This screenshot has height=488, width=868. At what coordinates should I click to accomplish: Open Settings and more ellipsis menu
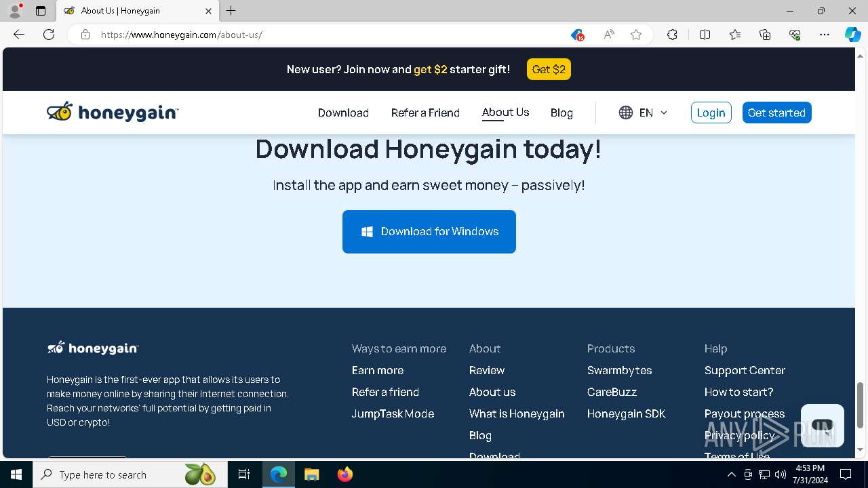point(825,35)
